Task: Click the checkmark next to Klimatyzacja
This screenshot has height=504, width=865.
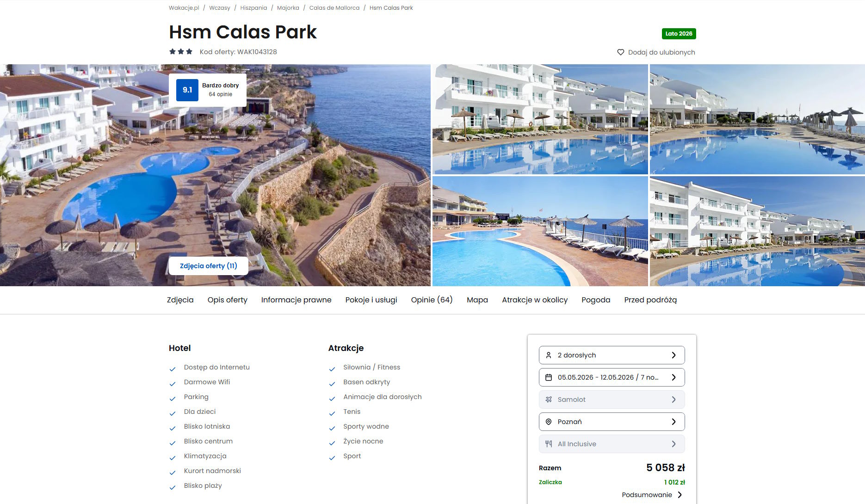Action: point(173,458)
